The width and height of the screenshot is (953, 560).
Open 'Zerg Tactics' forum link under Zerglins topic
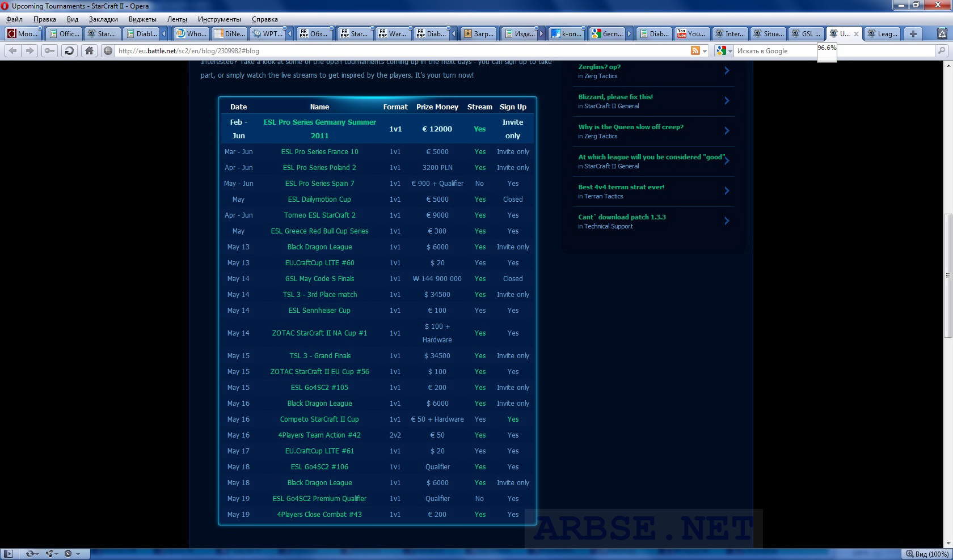(601, 76)
